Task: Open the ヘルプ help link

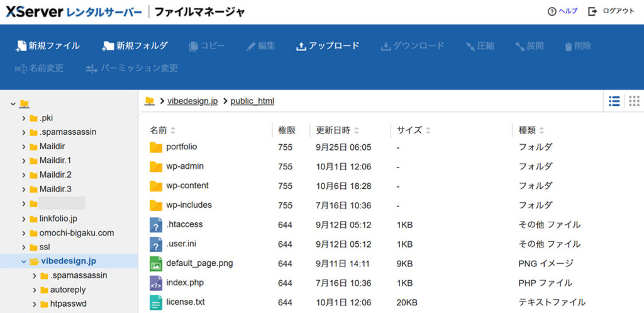Action: tap(562, 11)
